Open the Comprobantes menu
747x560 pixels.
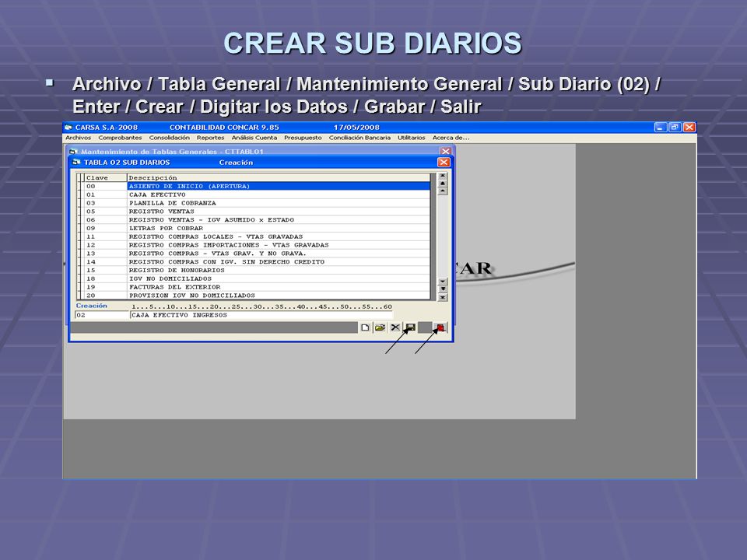click(120, 138)
